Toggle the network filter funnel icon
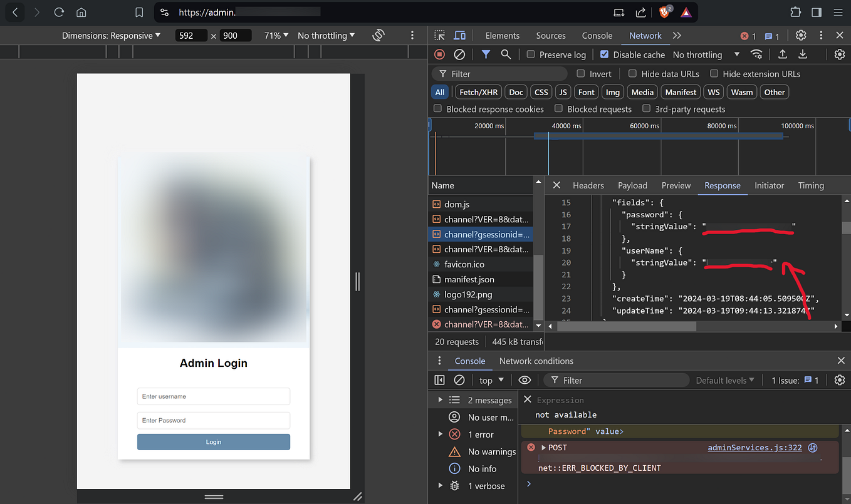This screenshot has height=504, width=851. pyautogui.click(x=486, y=54)
